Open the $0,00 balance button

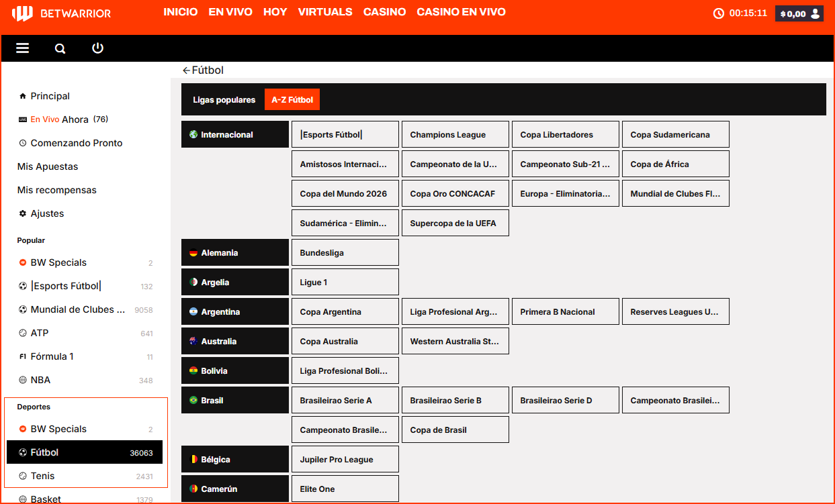click(799, 13)
